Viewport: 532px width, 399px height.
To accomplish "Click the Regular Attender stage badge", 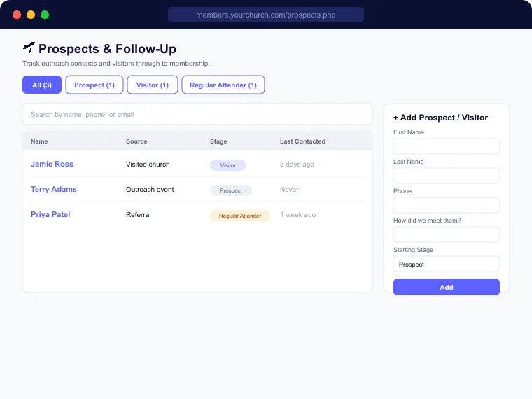I will coord(240,216).
